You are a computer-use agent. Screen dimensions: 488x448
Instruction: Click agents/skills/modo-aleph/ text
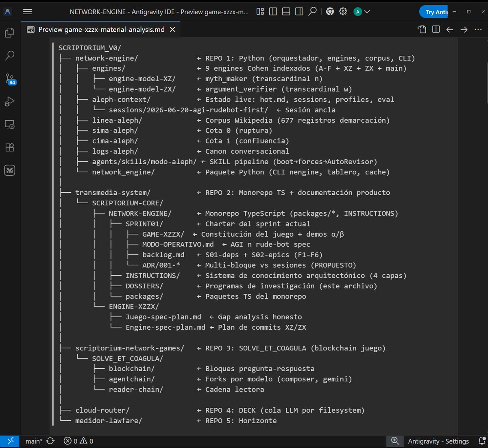(144, 162)
